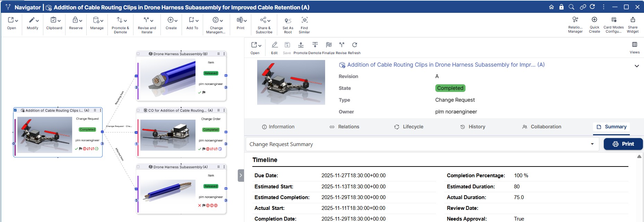Open the Relations Manager

(575, 20)
